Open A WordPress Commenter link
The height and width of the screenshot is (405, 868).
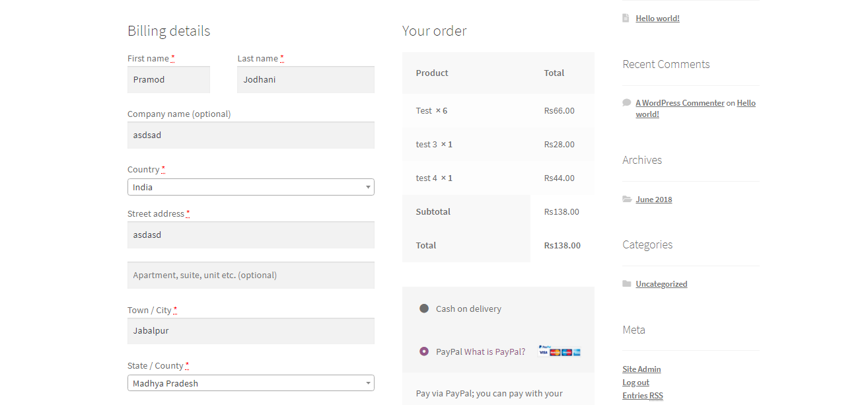(x=680, y=103)
